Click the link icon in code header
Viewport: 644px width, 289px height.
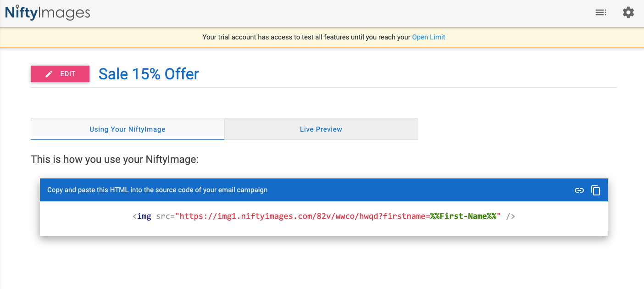pyautogui.click(x=579, y=190)
